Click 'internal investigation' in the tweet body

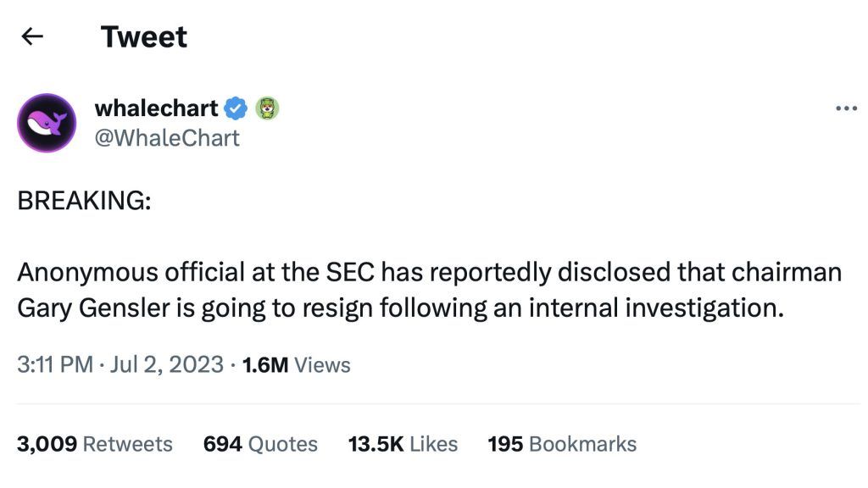[x=653, y=308]
